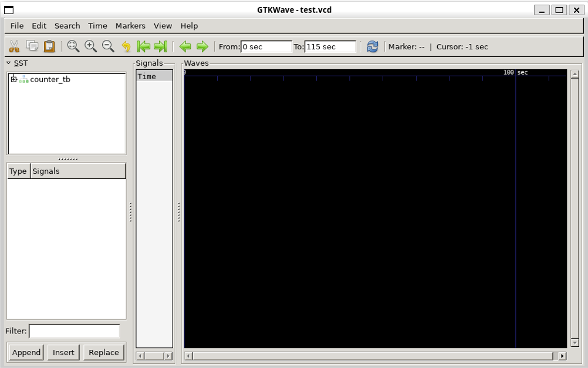Jump to the start of the time range
Viewport: 588px width, 368px height.
click(143, 46)
